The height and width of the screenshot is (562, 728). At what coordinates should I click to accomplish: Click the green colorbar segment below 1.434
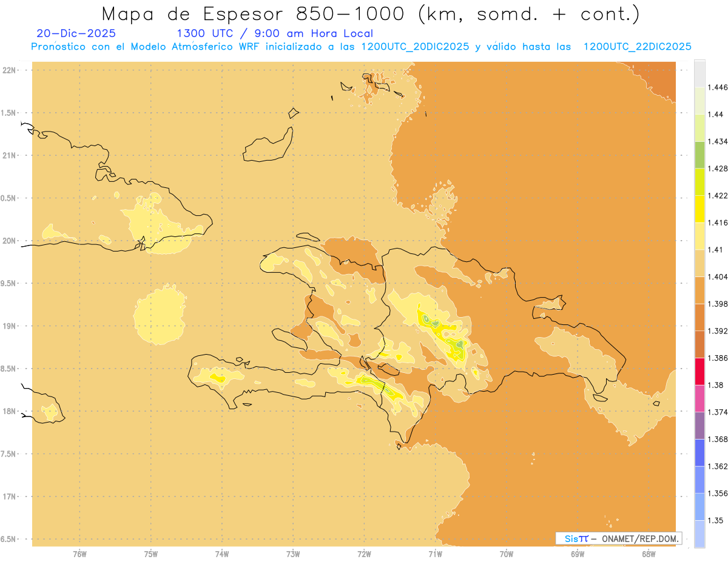coord(699,155)
